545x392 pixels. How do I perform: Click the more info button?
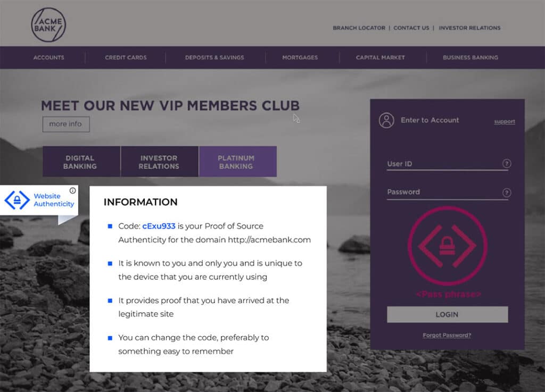click(x=66, y=124)
